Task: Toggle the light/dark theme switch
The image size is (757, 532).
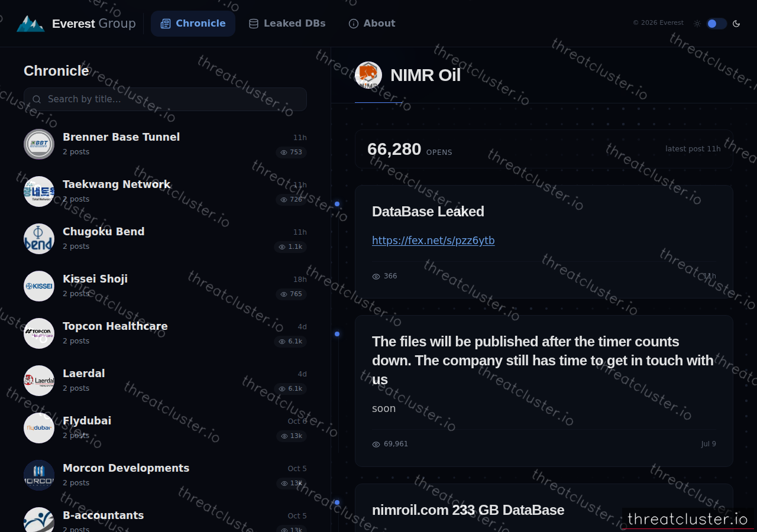Action: pos(716,24)
